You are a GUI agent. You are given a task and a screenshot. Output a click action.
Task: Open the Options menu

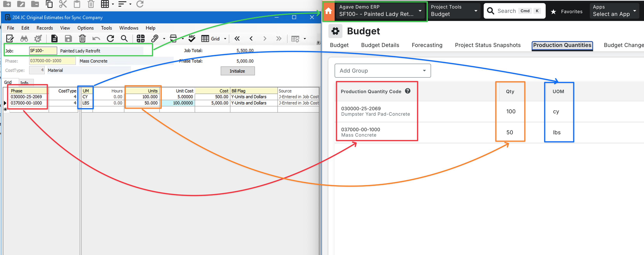[86, 28]
